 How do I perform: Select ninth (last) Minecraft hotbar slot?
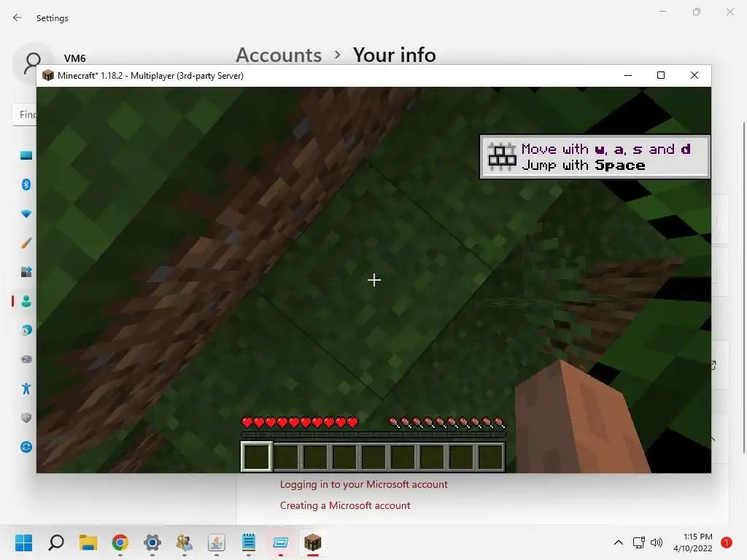click(x=490, y=457)
